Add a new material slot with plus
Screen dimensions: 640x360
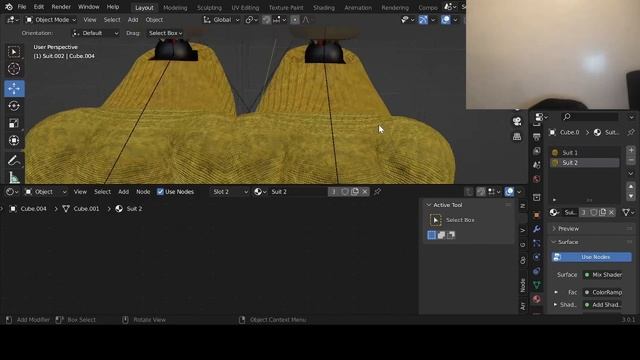[631, 150]
